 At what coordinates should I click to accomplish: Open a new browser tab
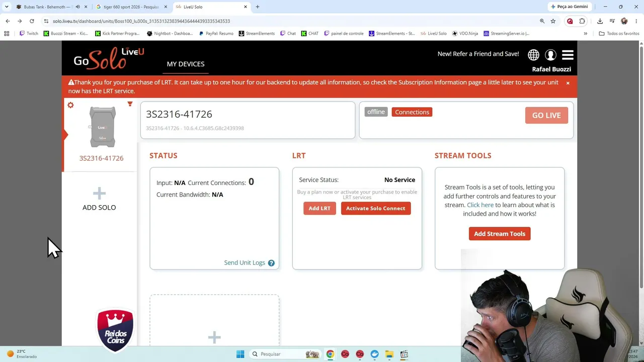pyautogui.click(x=258, y=7)
